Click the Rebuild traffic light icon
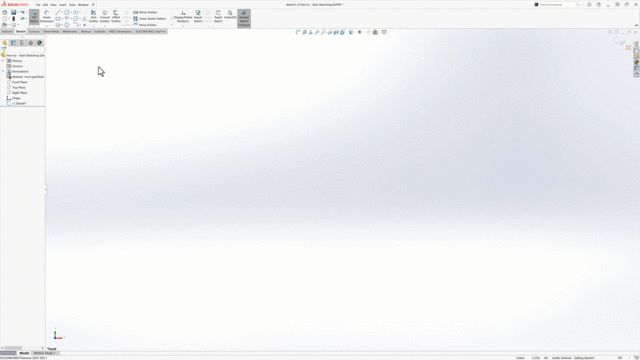 (x=13, y=18)
